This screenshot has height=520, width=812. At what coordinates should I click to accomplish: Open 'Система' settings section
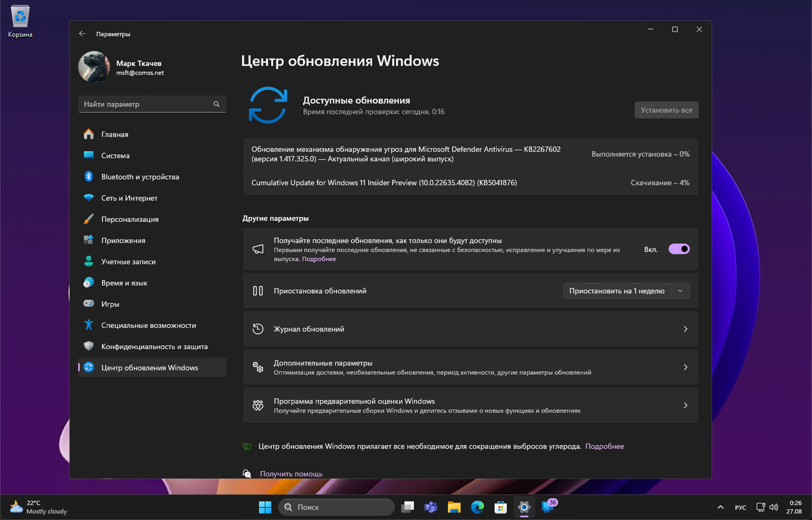tap(152, 155)
